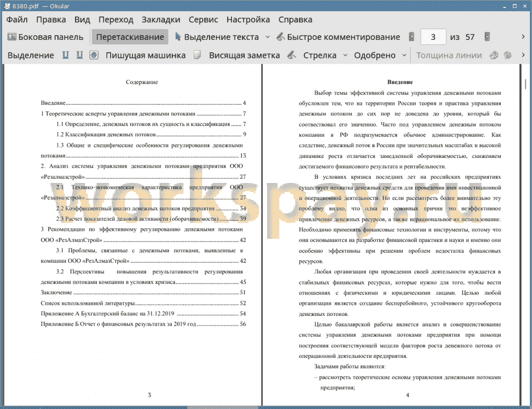Image resolution: width=532 pixels, height=409 pixels.
Task: Activate the Перетаскивание browse mode
Action: coord(130,37)
